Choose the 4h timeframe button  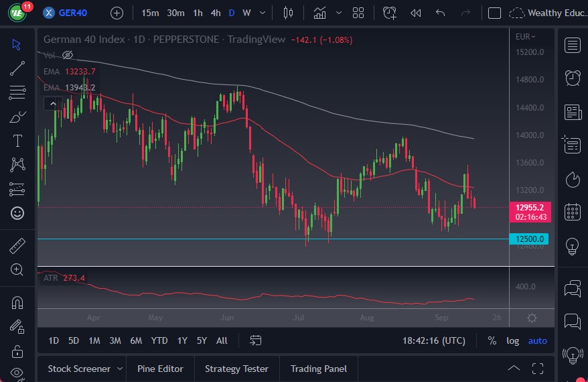[x=215, y=13]
